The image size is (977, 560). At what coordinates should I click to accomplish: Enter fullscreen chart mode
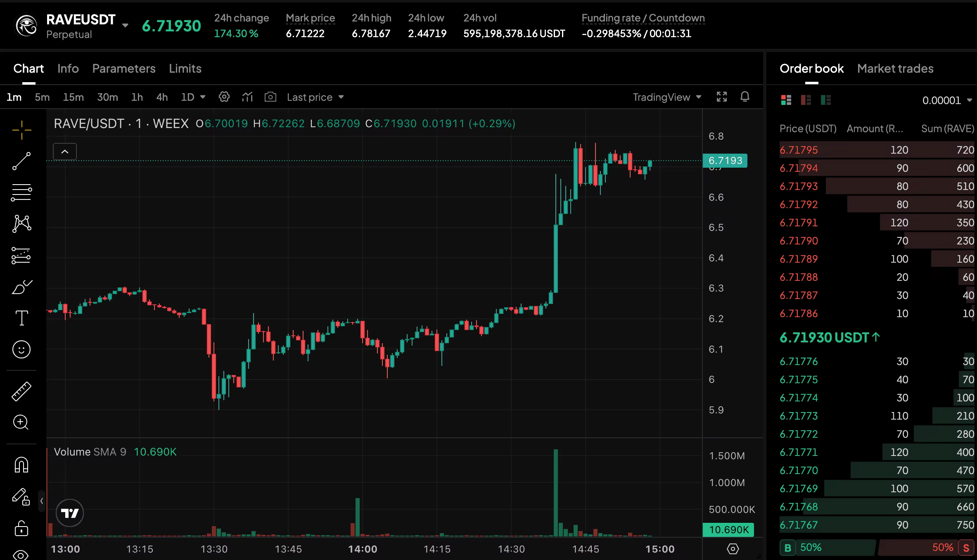[x=722, y=97]
